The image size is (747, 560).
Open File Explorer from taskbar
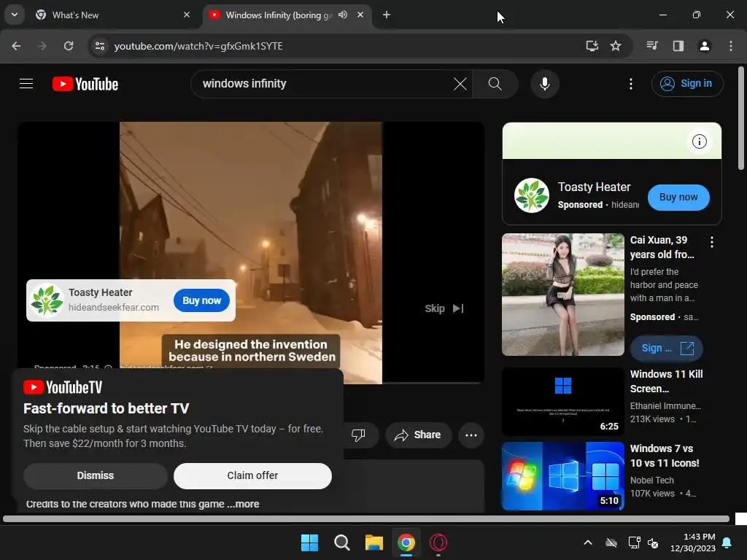pyautogui.click(x=374, y=542)
